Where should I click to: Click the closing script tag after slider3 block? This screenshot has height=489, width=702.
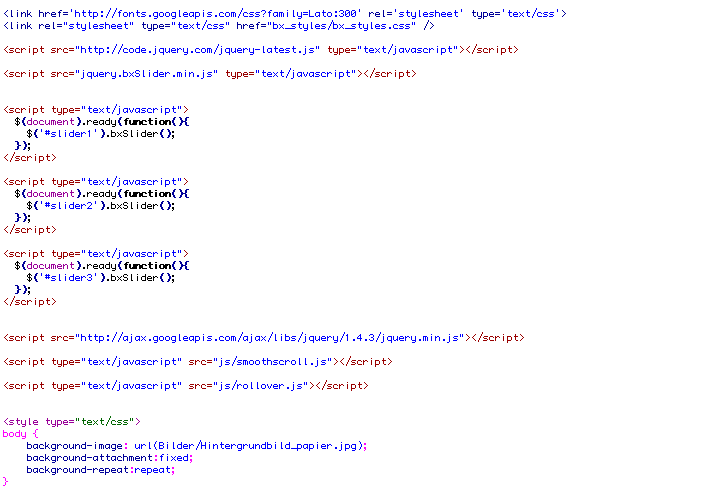click(x=30, y=301)
